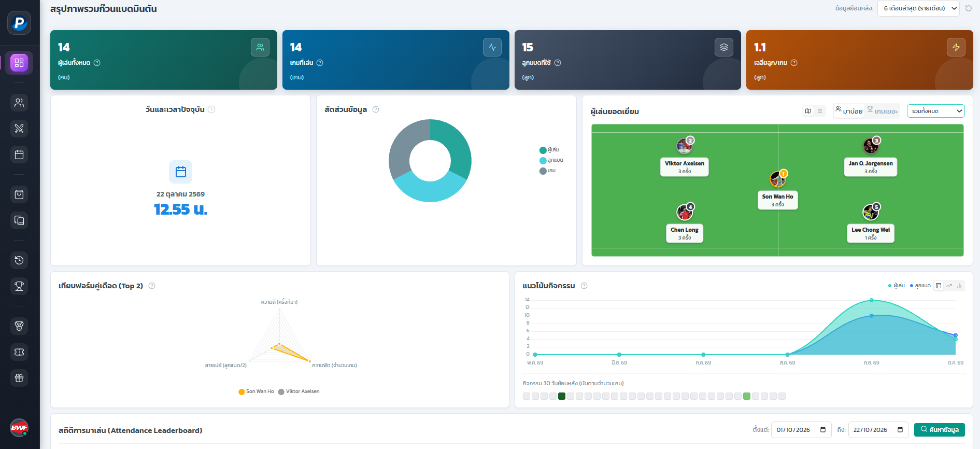Click the เฉลี่ยลูก/เกม card lightning icon
Image resolution: width=980 pixels, height=449 pixels.
click(956, 47)
